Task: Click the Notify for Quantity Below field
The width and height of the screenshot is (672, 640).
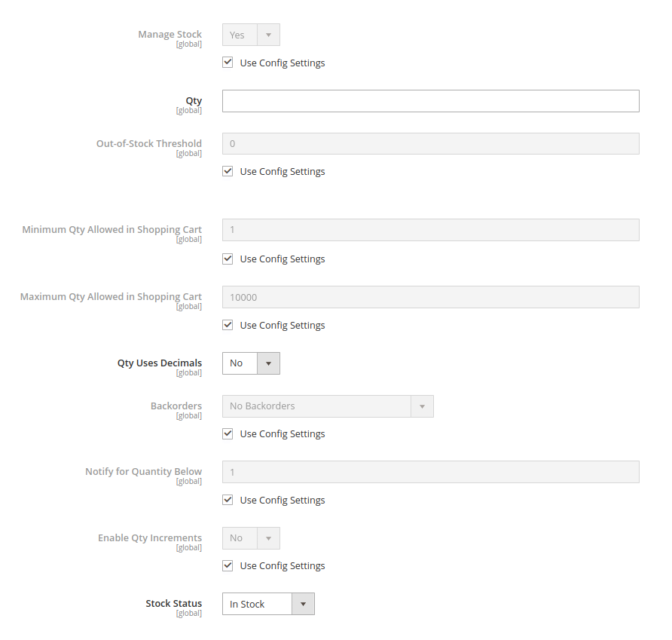Action: [431, 472]
